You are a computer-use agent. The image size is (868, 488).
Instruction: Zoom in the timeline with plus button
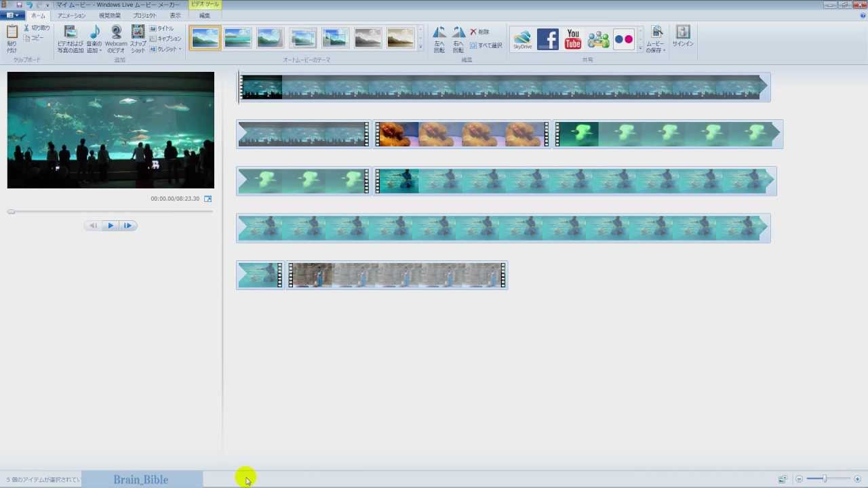point(858,479)
